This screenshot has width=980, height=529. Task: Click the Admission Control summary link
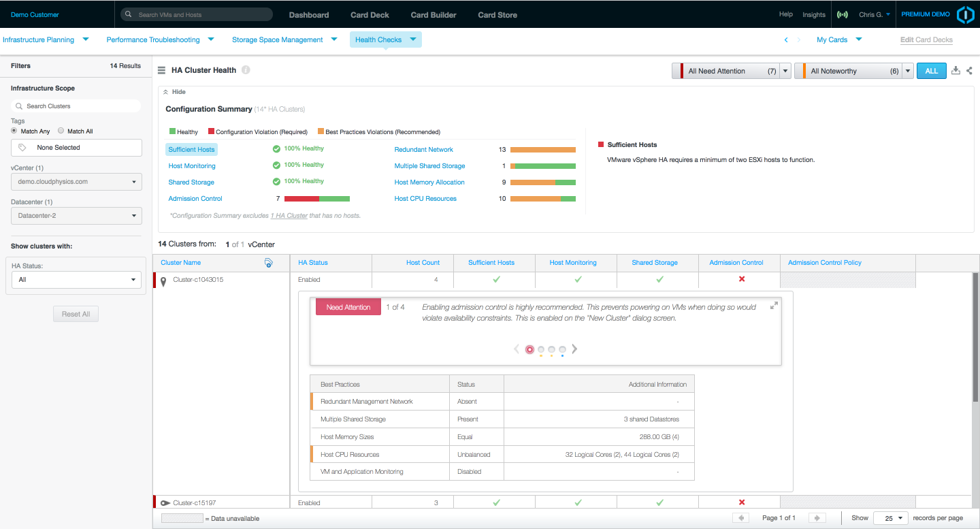pos(195,199)
